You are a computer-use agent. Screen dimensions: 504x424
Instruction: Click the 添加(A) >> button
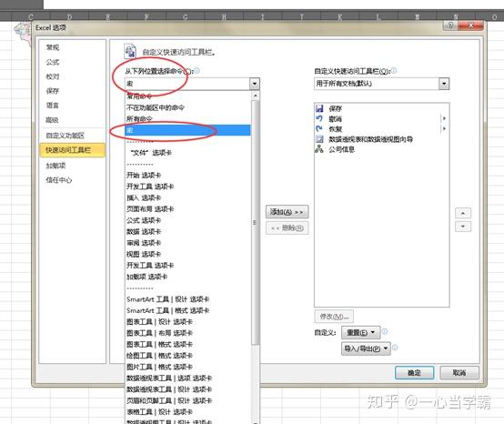[x=287, y=212]
